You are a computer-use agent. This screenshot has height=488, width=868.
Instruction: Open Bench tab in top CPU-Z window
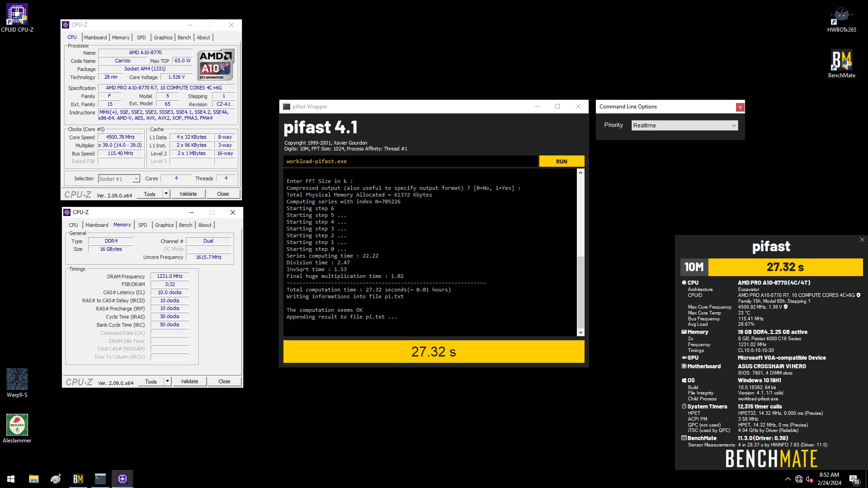click(184, 38)
